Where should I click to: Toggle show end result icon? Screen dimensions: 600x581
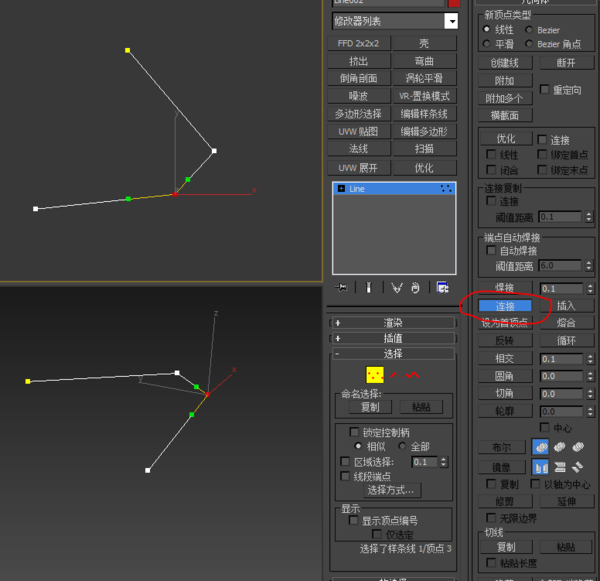pos(368,287)
